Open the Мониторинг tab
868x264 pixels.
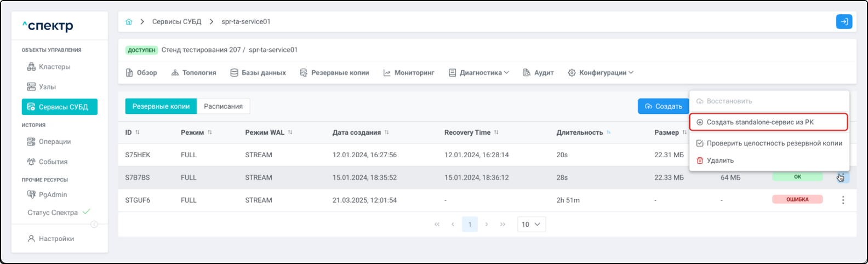(409, 73)
